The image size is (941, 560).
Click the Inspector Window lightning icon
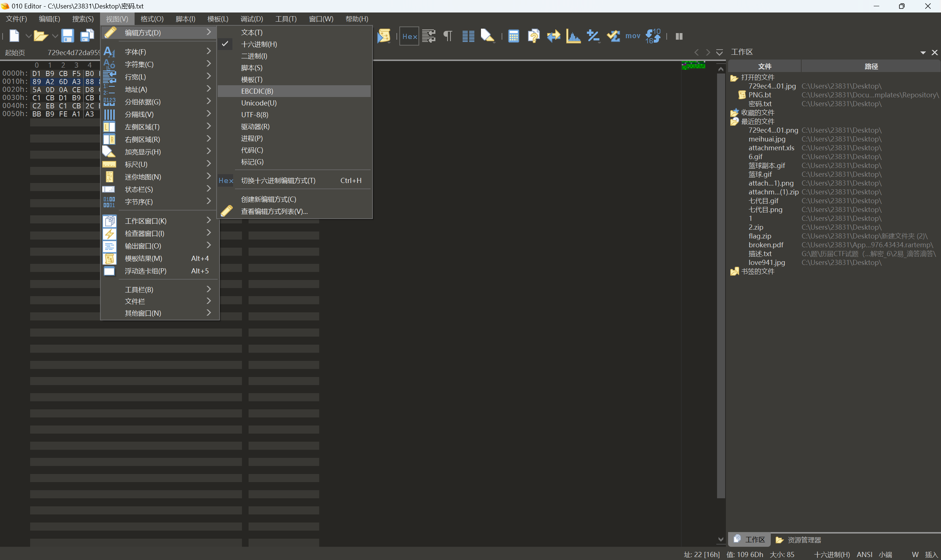click(110, 234)
